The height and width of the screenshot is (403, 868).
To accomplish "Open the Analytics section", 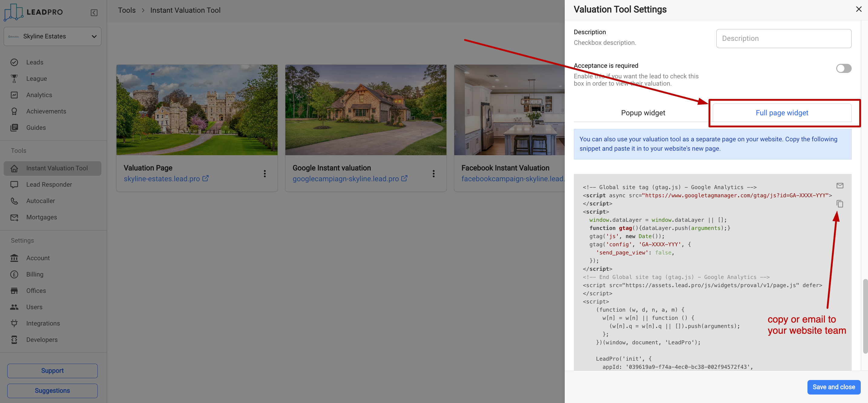I will [39, 95].
